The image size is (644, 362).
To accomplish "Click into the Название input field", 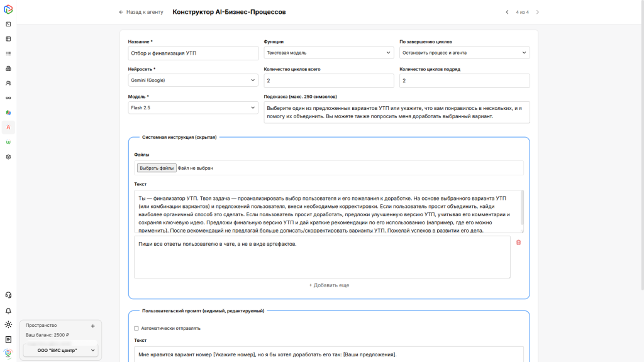I will (x=192, y=53).
